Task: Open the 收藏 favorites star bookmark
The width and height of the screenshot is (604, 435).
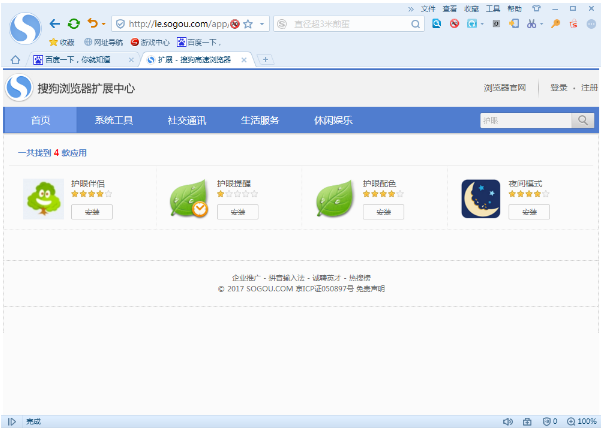Action: click(x=62, y=42)
